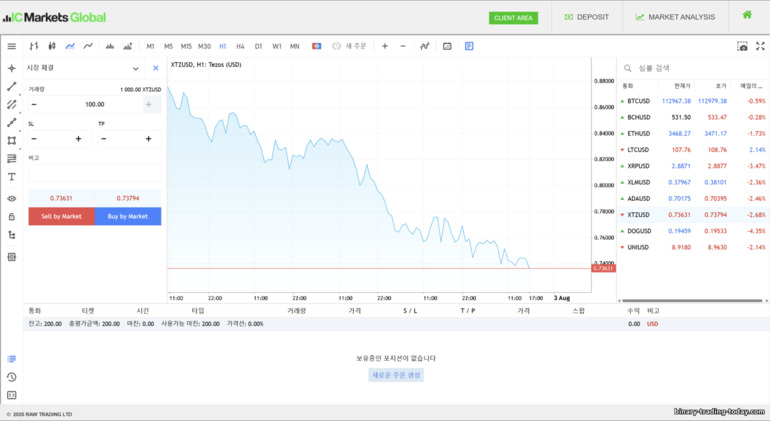Decrease the TP value
This screenshot has width=770, height=421.
[104, 139]
